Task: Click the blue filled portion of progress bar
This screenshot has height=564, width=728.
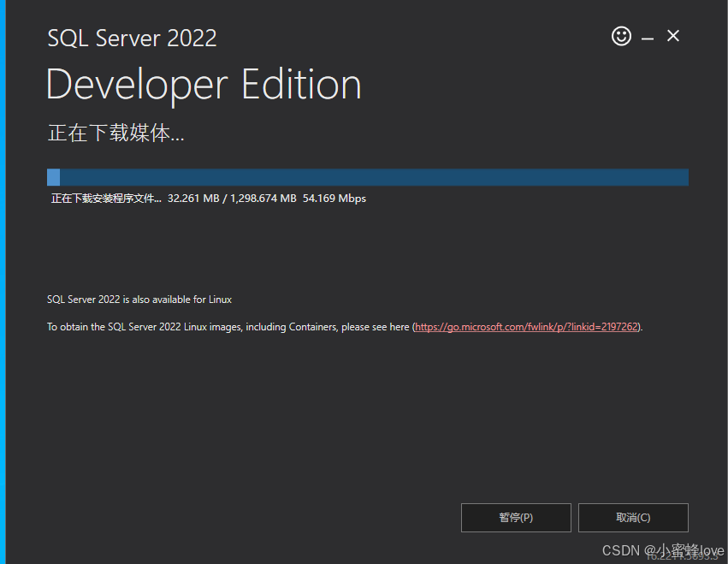Action: click(x=53, y=177)
